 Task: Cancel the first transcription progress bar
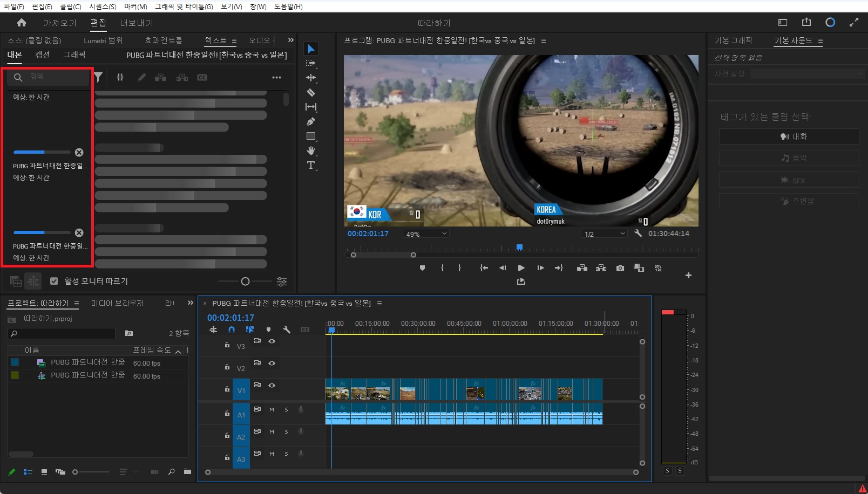[79, 152]
